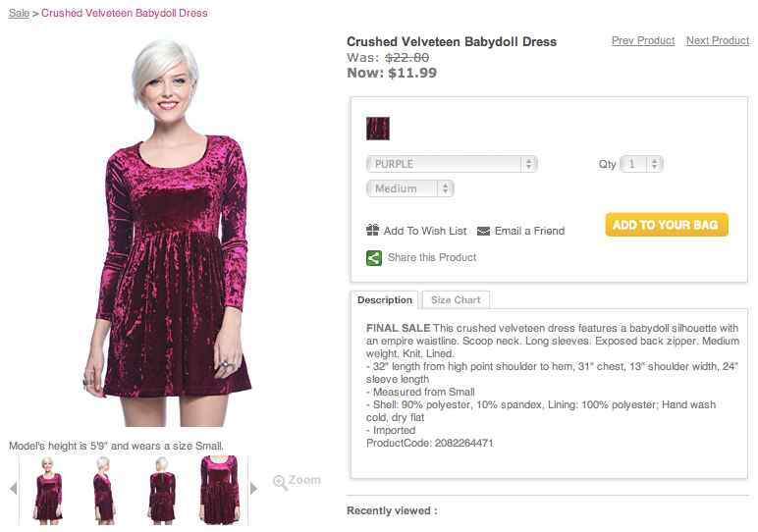Click the right arrow of thumbnail carousel
The image size is (758, 532).
253,488
